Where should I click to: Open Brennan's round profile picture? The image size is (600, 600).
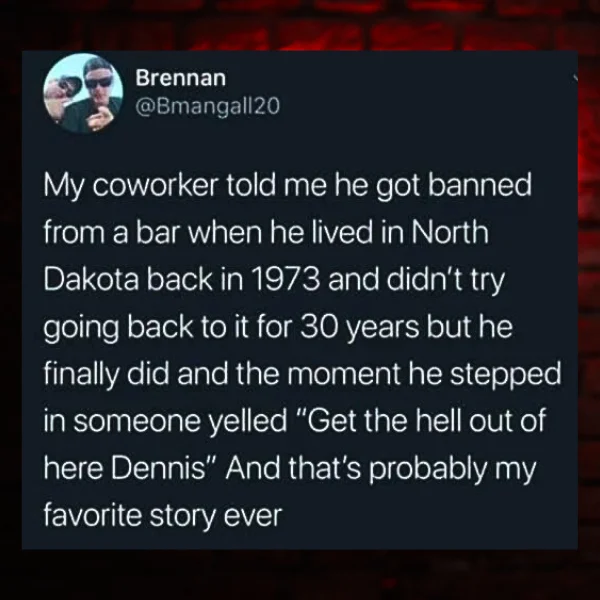[x=83, y=93]
